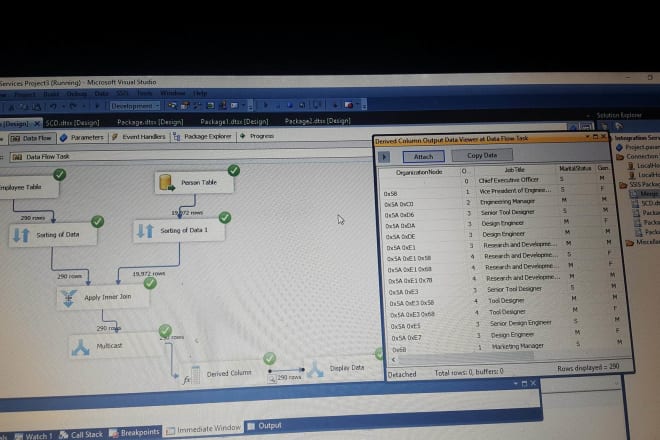Select the Sorting of Data sort icon
This screenshot has height=440, width=660.
point(21,235)
